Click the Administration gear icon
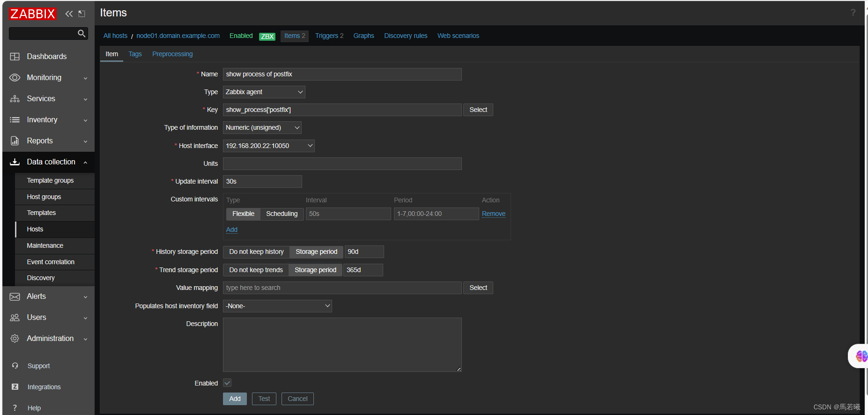 pos(15,338)
